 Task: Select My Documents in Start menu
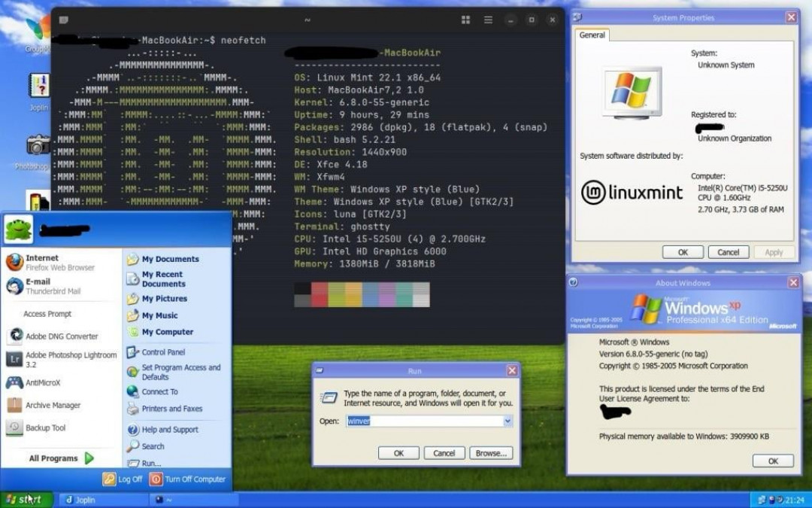pyautogui.click(x=170, y=259)
